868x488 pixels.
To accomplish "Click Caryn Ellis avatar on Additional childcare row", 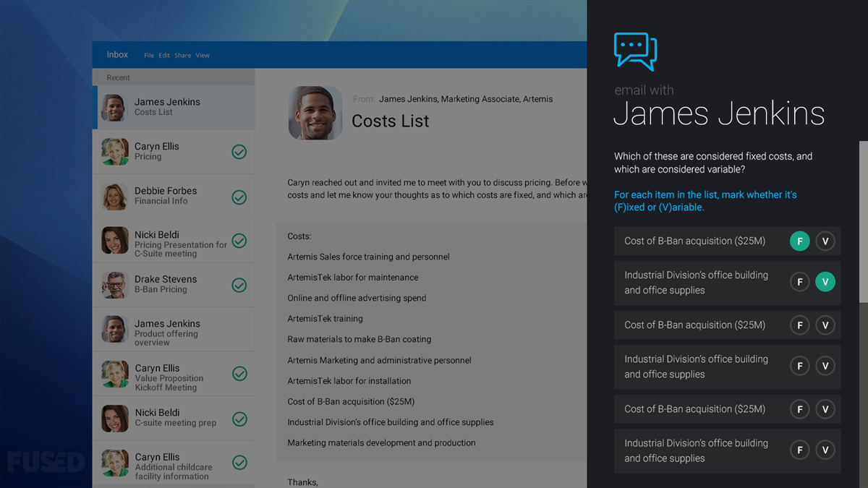I will tap(114, 463).
